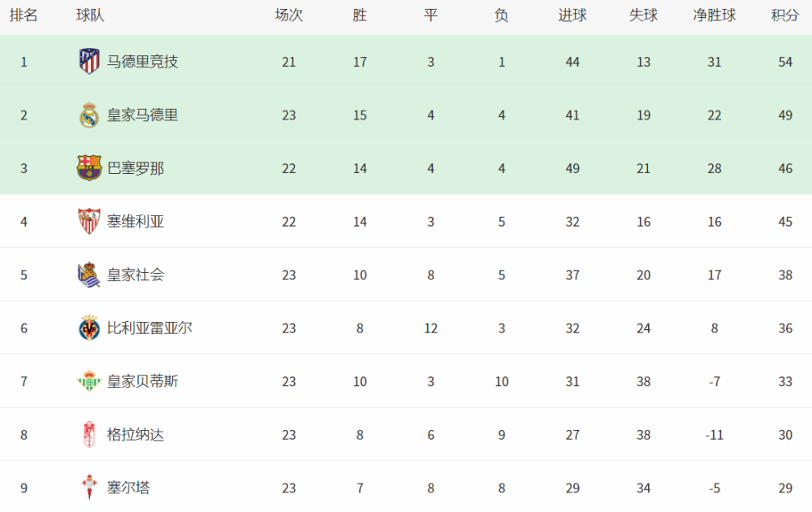Open team link 巴塞罗那
The width and height of the screenshot is (812, 512).
(135, 168)
